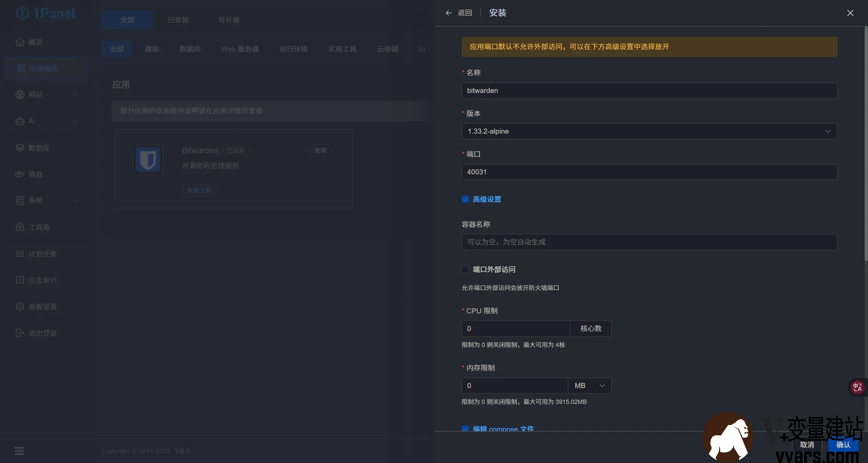The height and width of the screenshot is (463, 868).
Task: Open the 概览 overview home icon
Action: 20,42
